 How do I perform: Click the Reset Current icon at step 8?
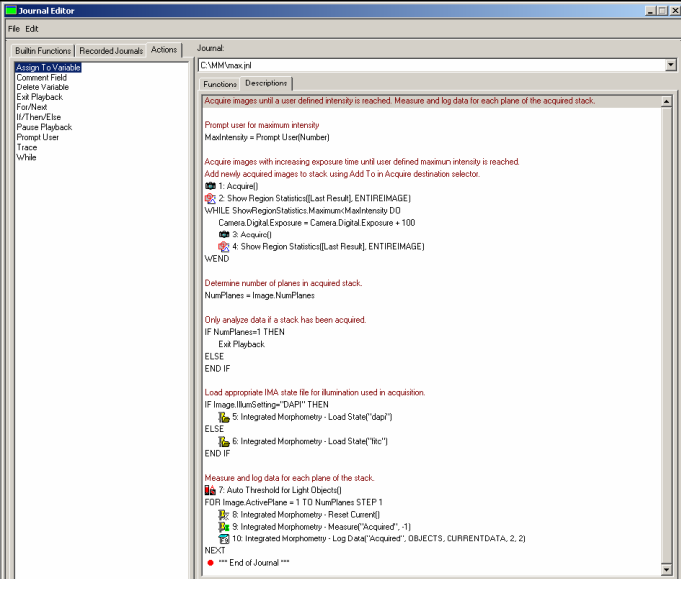223,514
